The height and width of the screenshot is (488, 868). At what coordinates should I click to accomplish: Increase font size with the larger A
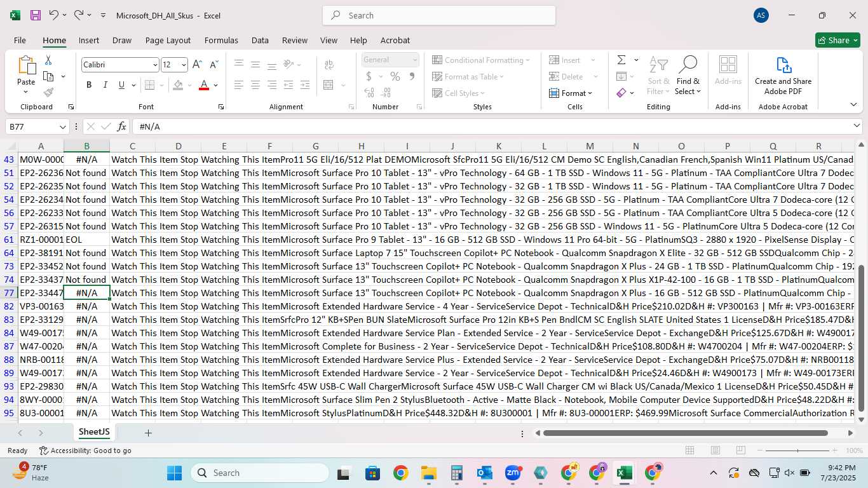click(197, 65)
